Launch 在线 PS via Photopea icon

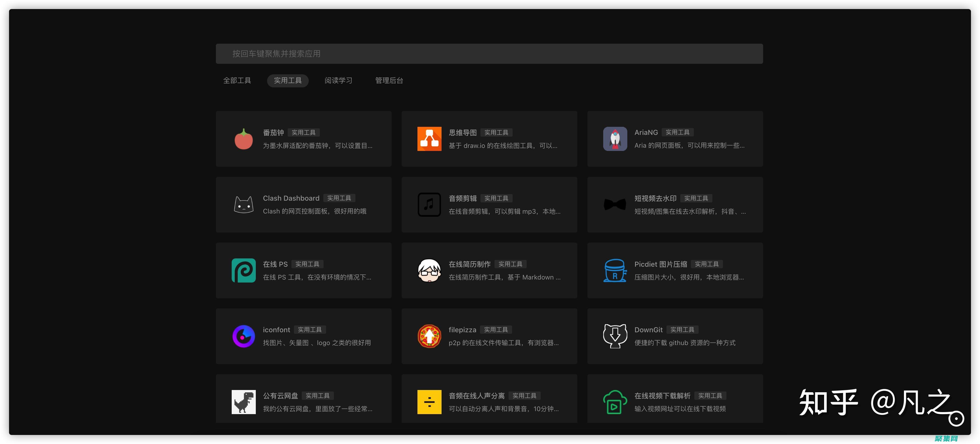pos(243,270)
